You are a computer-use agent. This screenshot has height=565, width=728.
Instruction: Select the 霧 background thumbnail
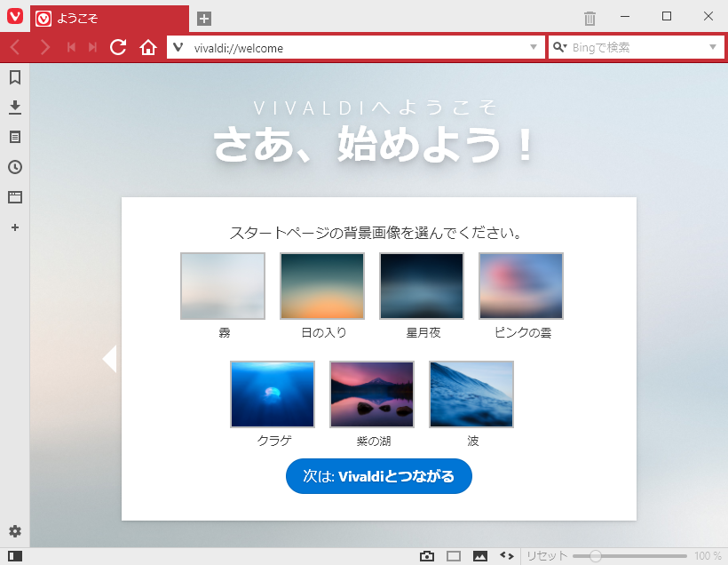[x=223, y=286]
